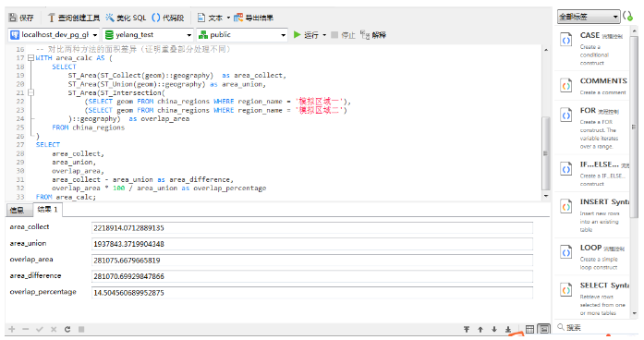Open the Query Builder tool (查询创建工具)
644x340 pixels.
click(x=74, y=18)
